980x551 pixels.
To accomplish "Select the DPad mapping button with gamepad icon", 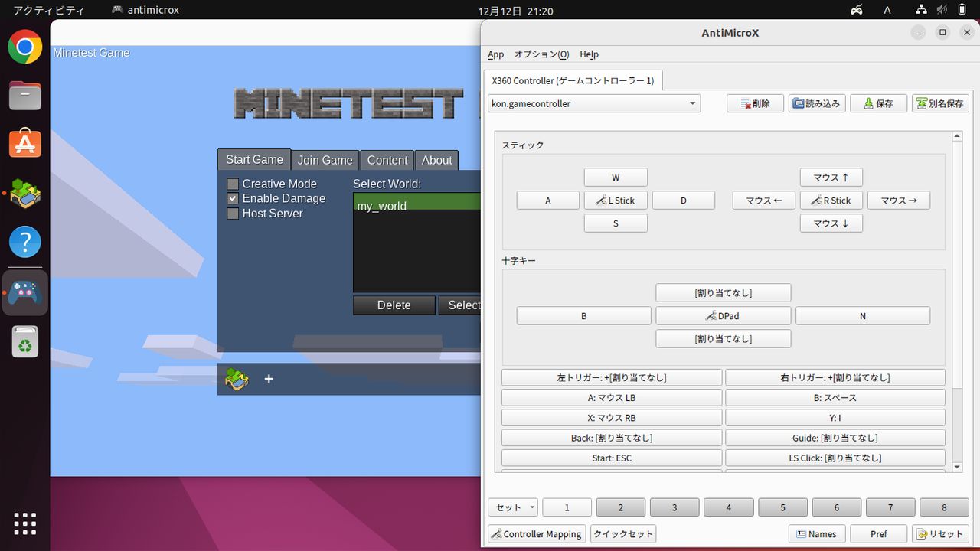I will pos(723,315).
